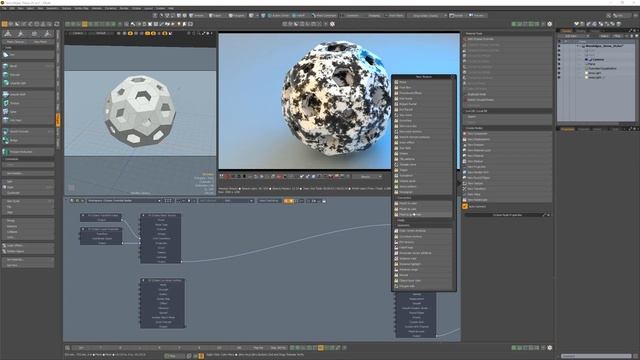The height and width of the screenshot is (360, 640).
Task: Click the search magnifier icon in the schematic toolbar
Action: point(72,201)
